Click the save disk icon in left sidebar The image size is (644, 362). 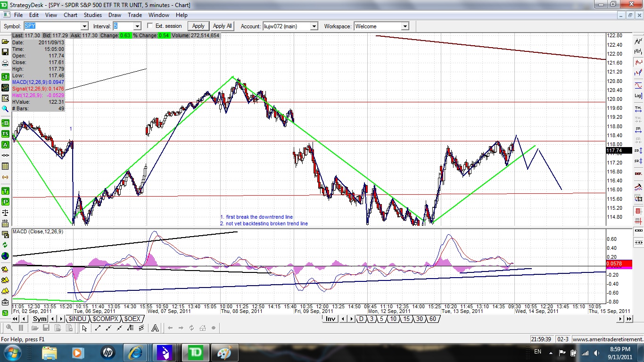(5, 52)
